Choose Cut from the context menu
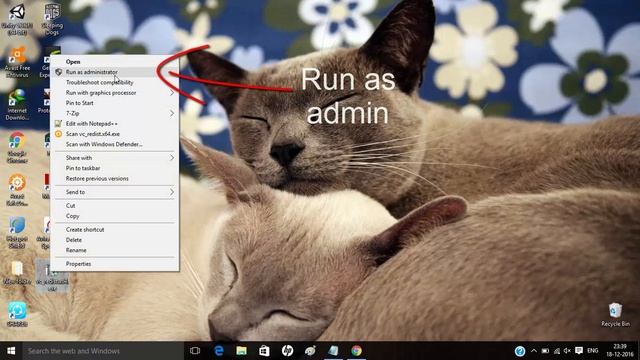This screenshot has height=360, width=640. pos(115,205)
